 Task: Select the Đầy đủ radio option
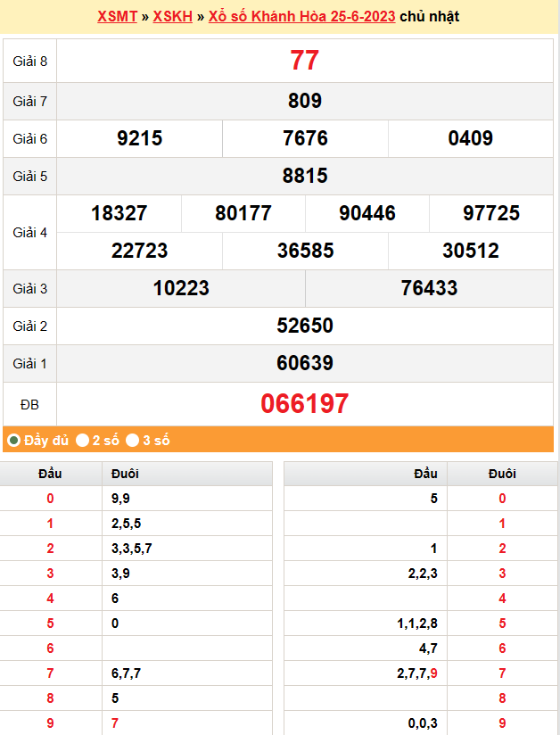(x=14, y=440)
